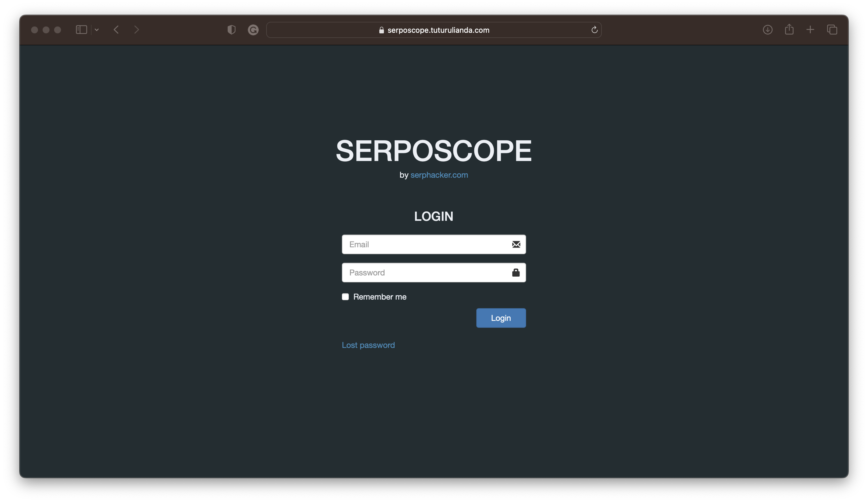Image resolution: width=868 pixels, height=502 pixels.
Task: Click the Grammarly extension icon
Action: coord(253,30)
